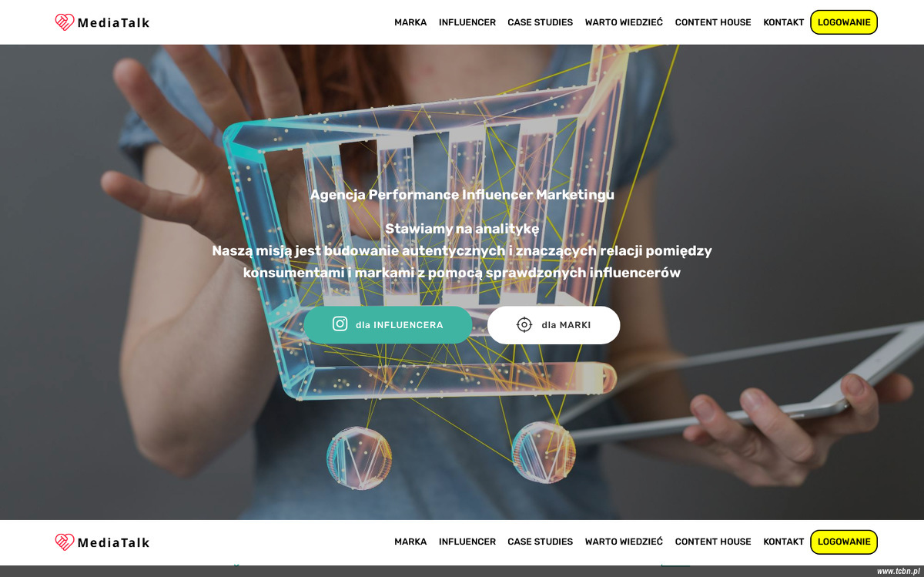Click the heart logo icon in the bottom header
924x577 pixels.
coord(65,542)
